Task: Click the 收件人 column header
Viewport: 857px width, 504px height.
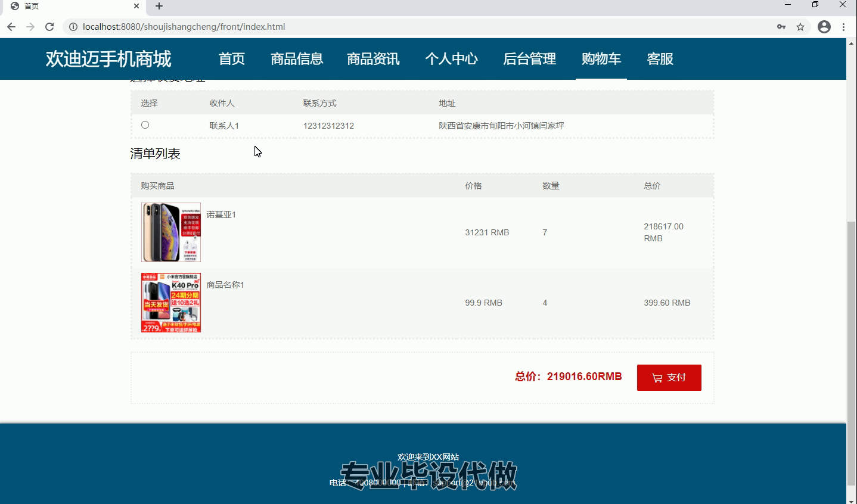Action: (222, 103)
